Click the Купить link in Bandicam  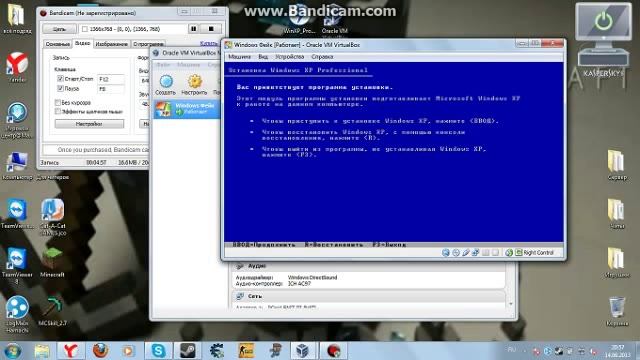[209, 43]
